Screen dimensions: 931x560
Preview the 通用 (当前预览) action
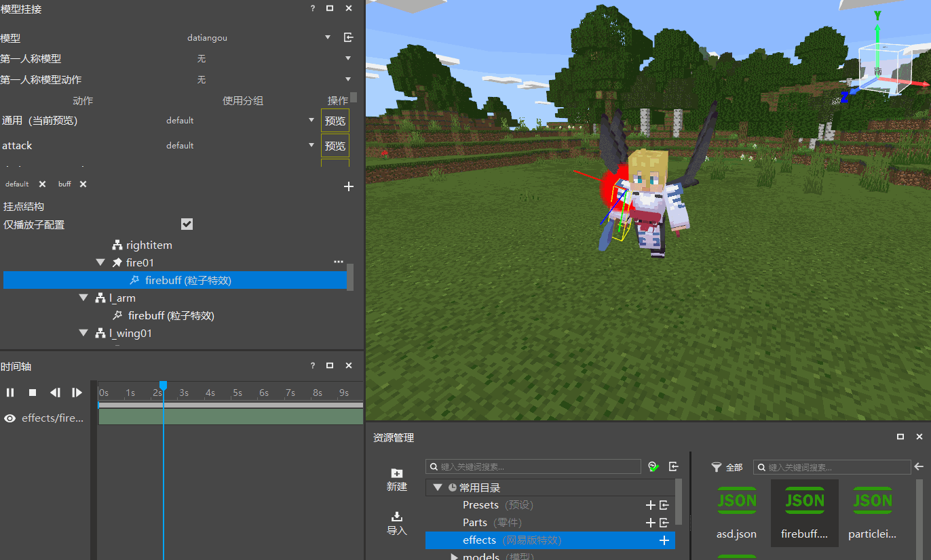point(335,121)
